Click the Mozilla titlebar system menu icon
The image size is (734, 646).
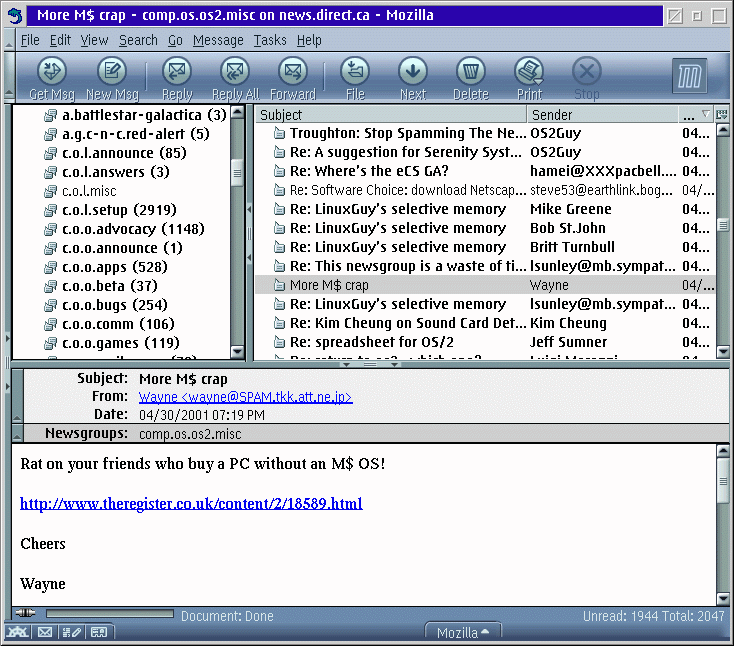point(15,15)
